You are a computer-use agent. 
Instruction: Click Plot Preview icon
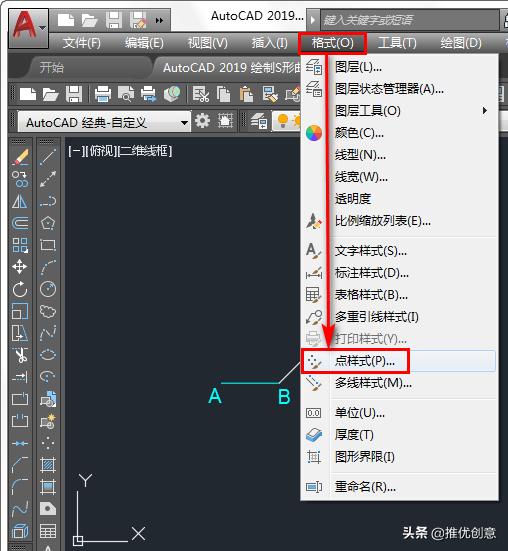click(126, 94)
